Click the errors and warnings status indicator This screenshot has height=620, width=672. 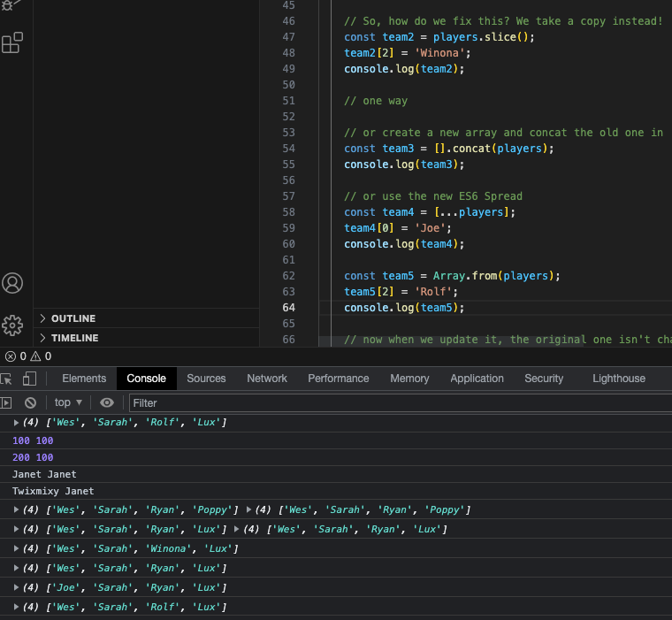[x=27, y=356]
